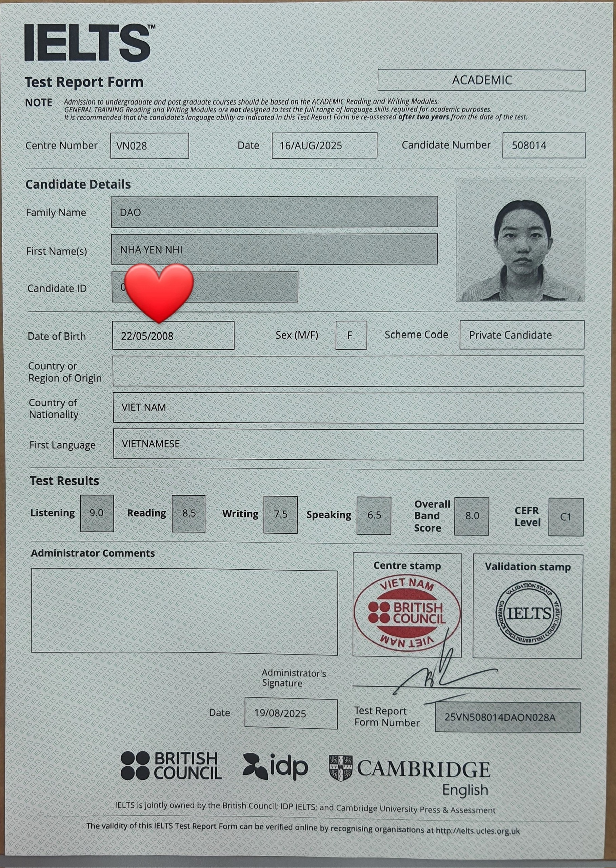Click the bold 'Writing' label

click(240, 514)
